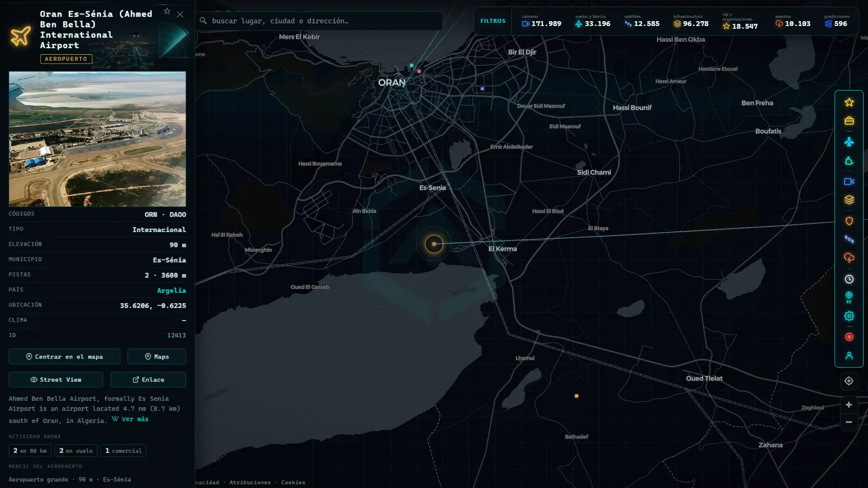Open the Argelia country link

pyautogui.click(x=171, y=291)
